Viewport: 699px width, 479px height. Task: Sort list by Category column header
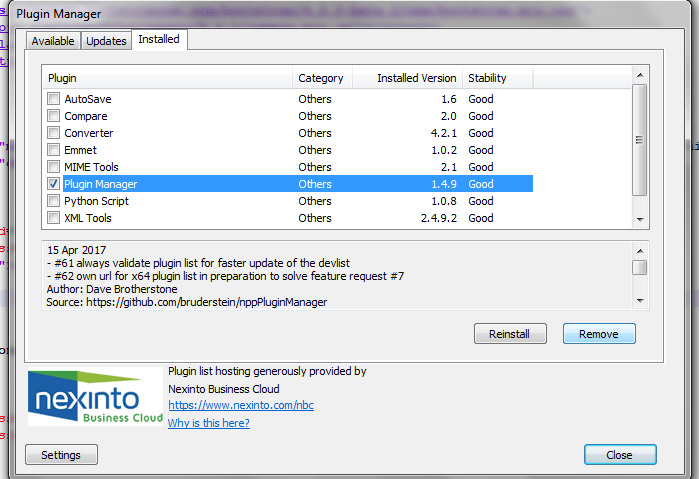[322, 78]
